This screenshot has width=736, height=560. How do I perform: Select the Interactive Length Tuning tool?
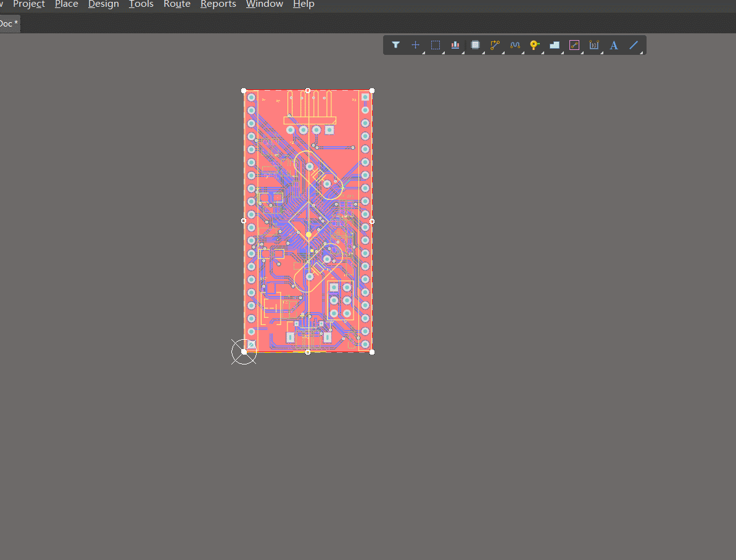(x=515, y=45)
